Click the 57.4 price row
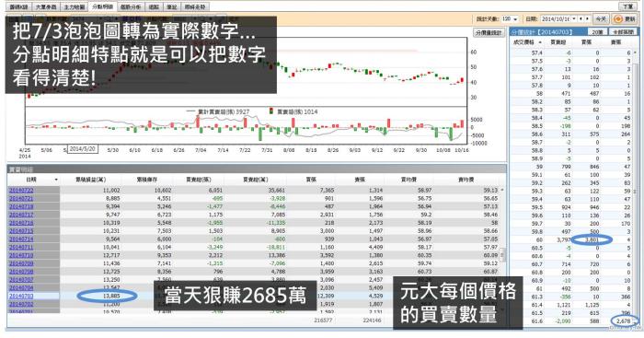This screenshot has width=644, height=338. tap(572, 53)
